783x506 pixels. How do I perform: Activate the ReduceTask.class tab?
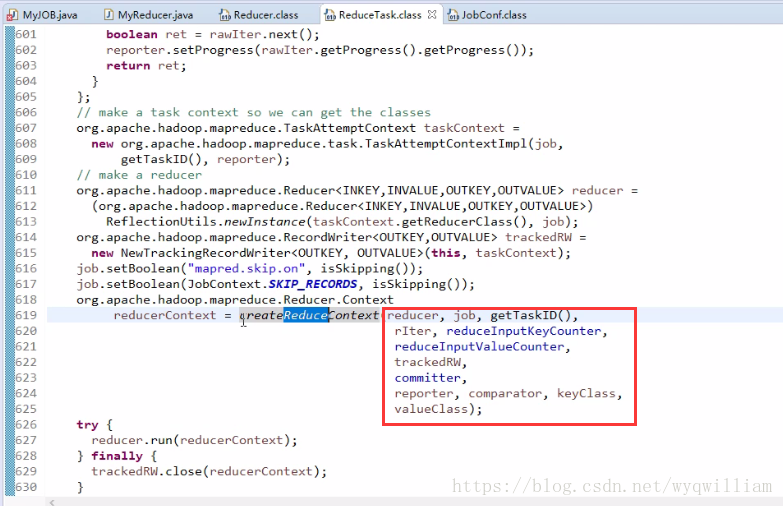(x=380, y=15)
